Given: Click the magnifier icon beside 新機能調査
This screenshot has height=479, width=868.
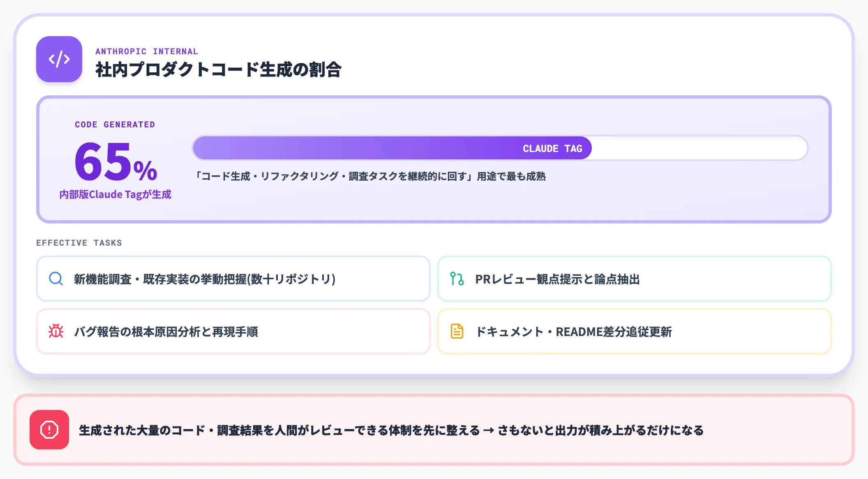Looking at the screenshot, I should click(x=56, y=279).
